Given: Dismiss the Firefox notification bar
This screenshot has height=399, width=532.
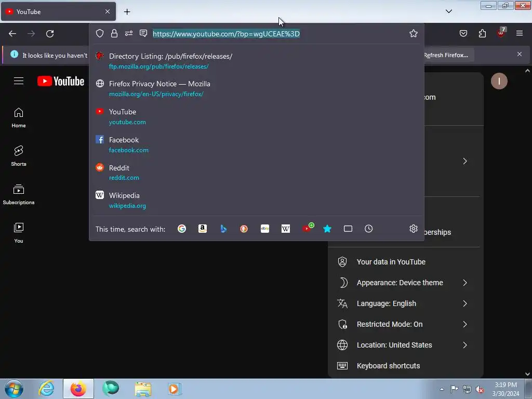Looking at the screenshot, I should (x=520, y=54).
